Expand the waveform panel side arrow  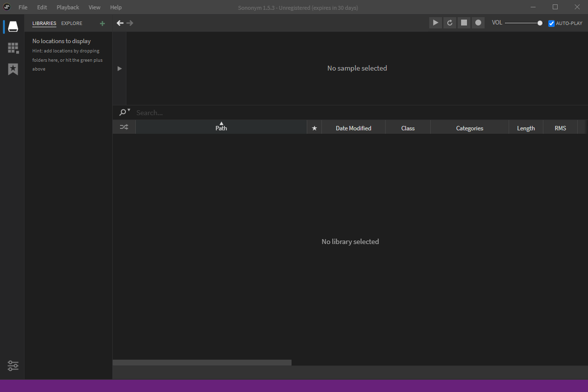(120, 69)
